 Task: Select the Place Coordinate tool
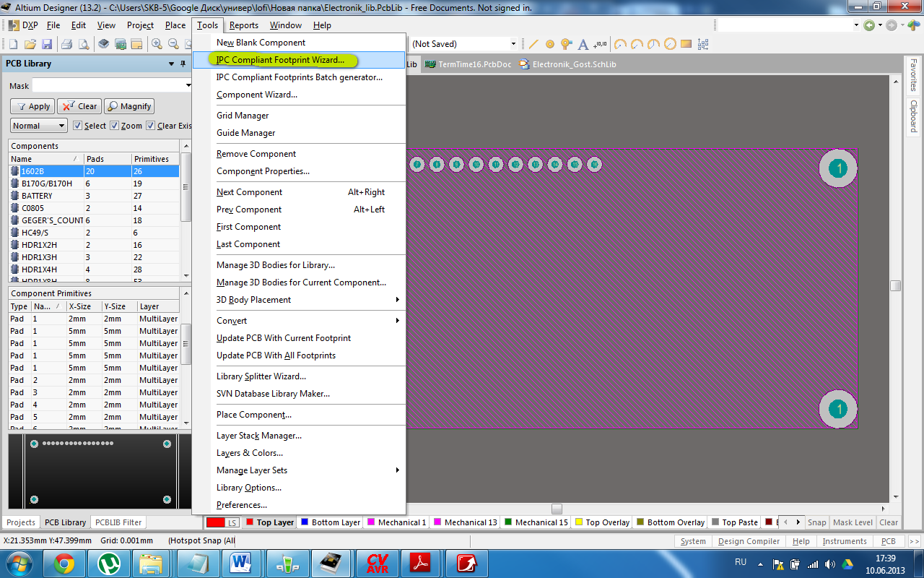[601, 44]
